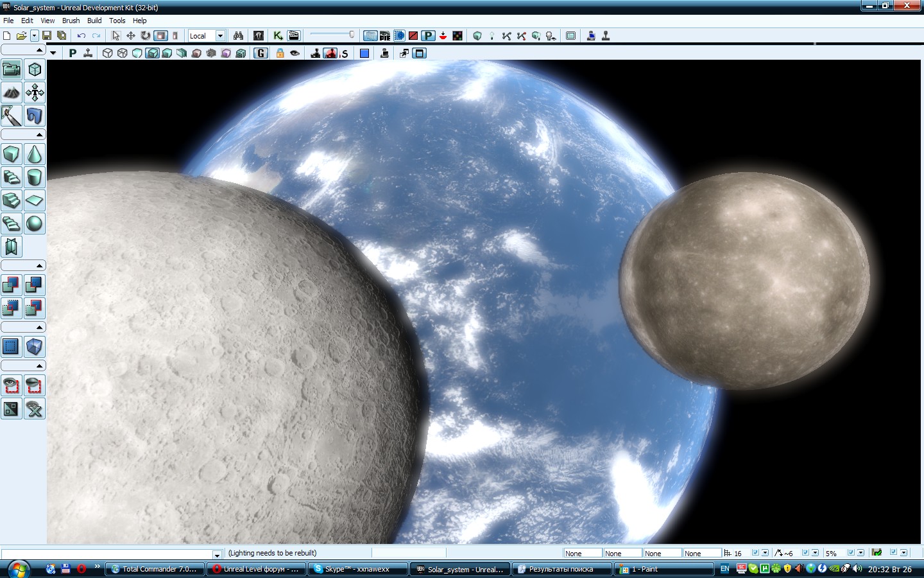Switch to Total Commander in taskbar
The height and width of the screenshot is (578, 924).
point(155,569)
